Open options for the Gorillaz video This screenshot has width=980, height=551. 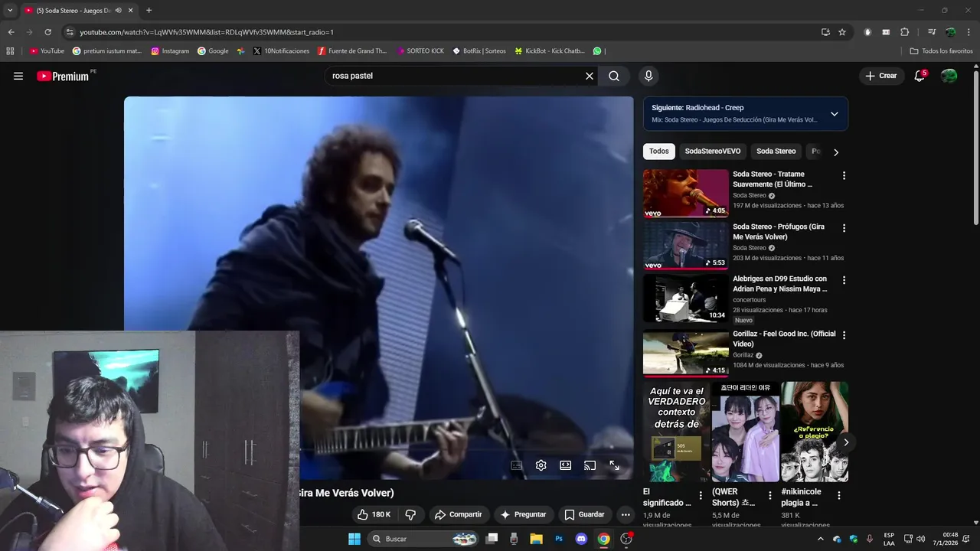click(x=844, y=335)
